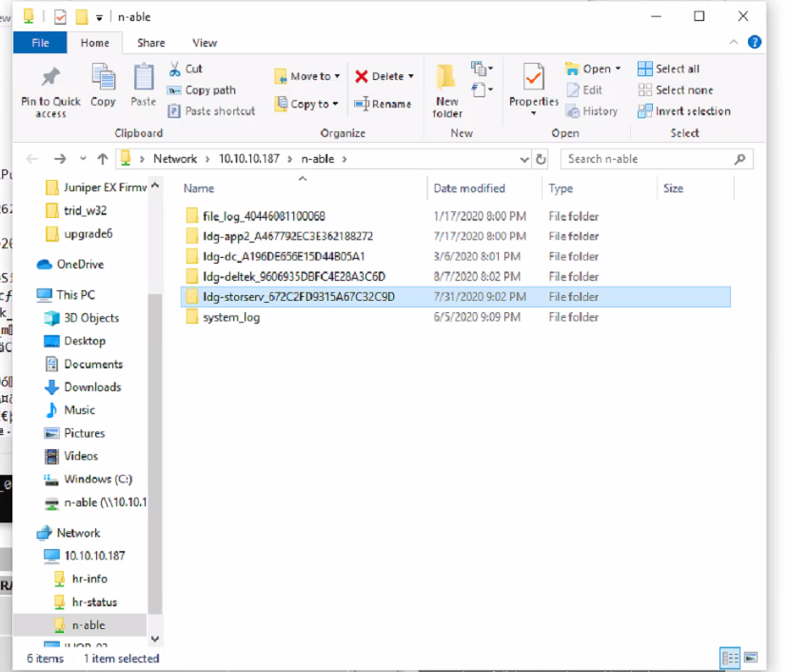This screenshot has height=672, width=789.
Task: Switch to Details view icon
Action: (730, 658)
